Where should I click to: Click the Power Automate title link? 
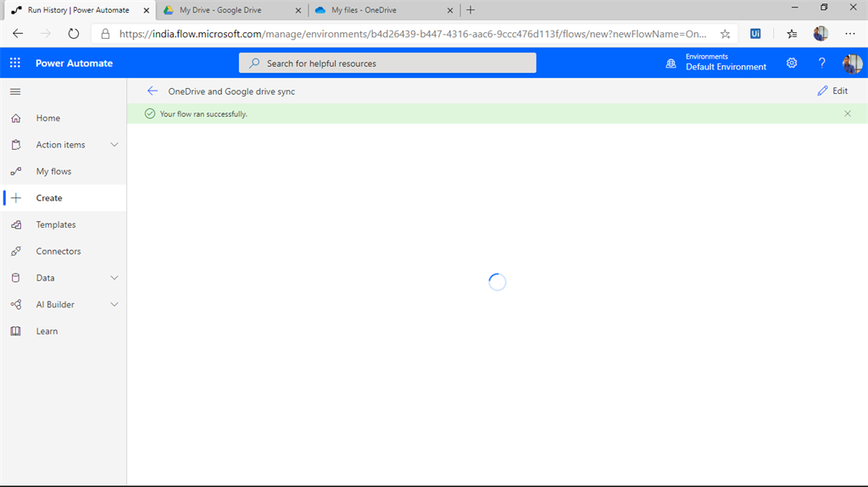tap(75, 63)
